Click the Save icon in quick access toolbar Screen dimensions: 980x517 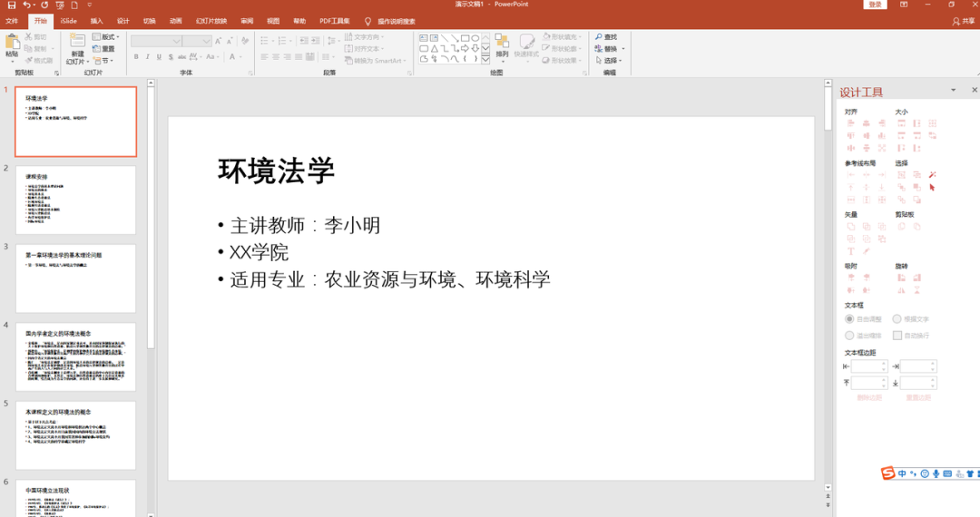[11, 5]
